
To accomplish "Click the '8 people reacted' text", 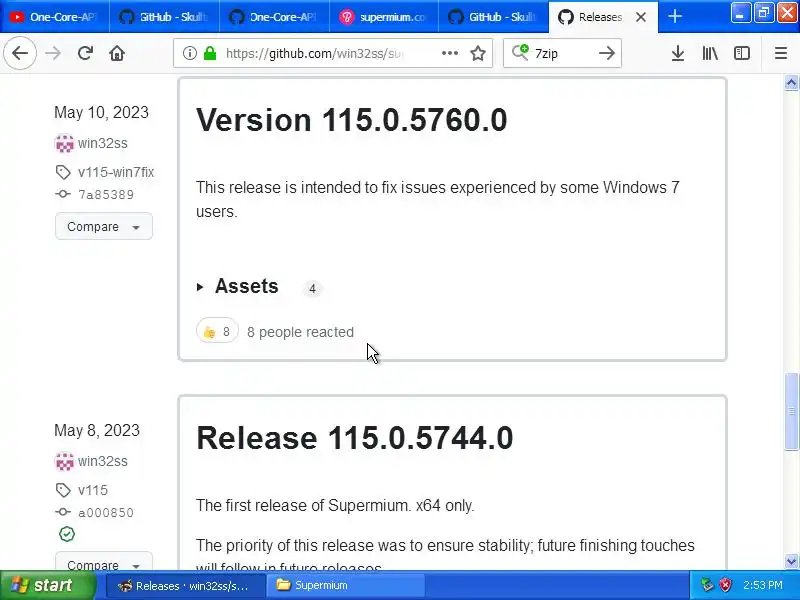I will pyautogui.click(x=301, y=332).
